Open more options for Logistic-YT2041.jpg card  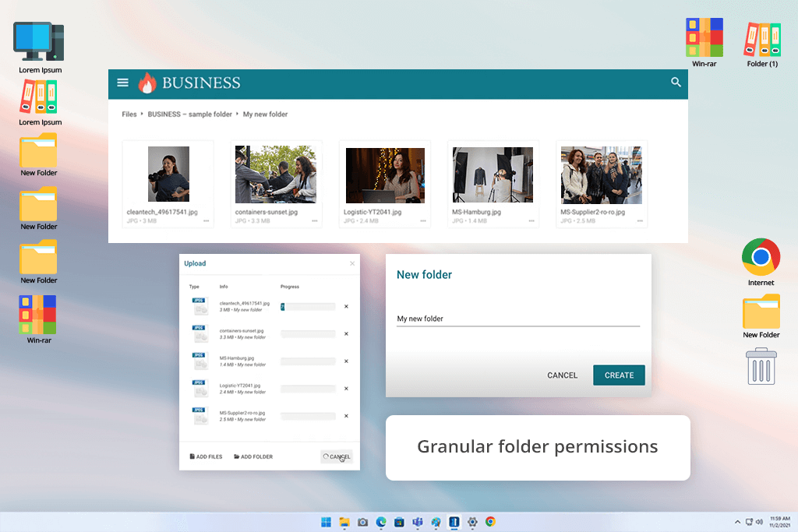423,220
